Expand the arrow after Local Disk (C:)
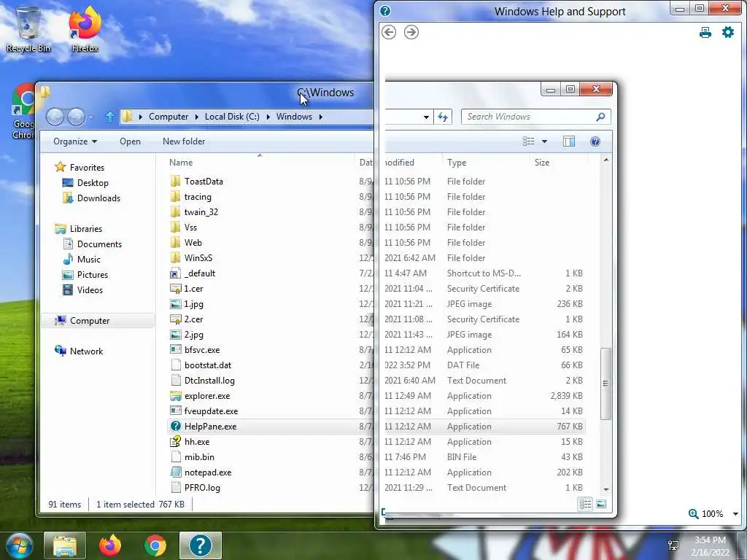 [x=268, y=117]
